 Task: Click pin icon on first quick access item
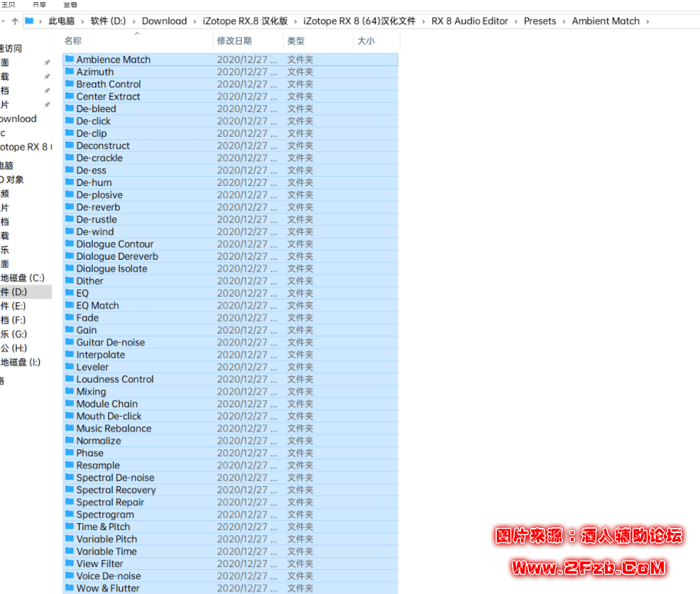(47, 62)
